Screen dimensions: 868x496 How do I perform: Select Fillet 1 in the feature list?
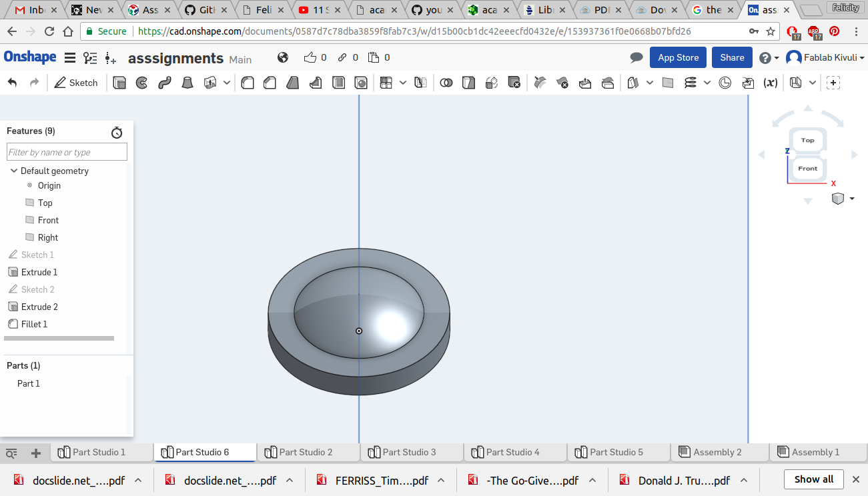click(x=34, y=324)
